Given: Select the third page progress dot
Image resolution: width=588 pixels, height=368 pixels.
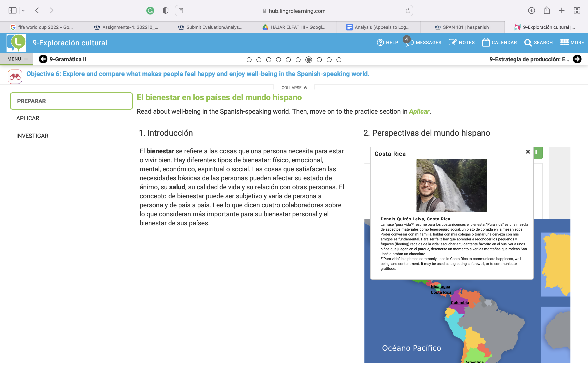Looking at the screenshot, I should (x=268, y=60).
